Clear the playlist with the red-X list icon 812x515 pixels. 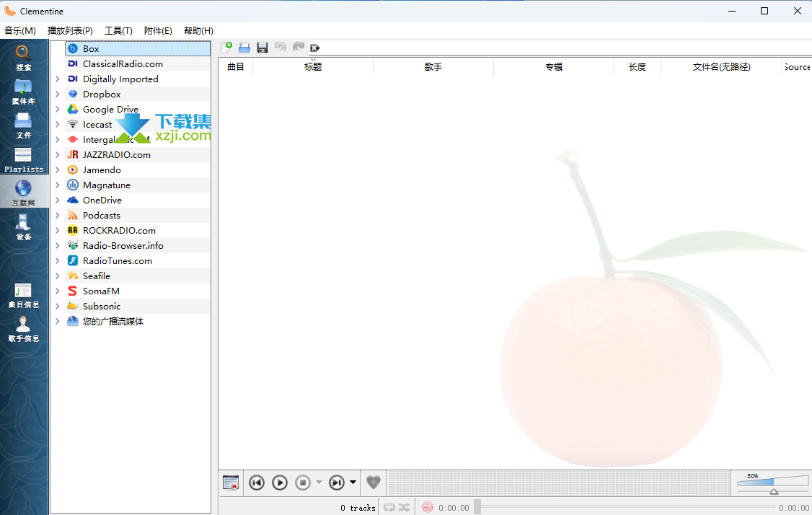[231, 483]
